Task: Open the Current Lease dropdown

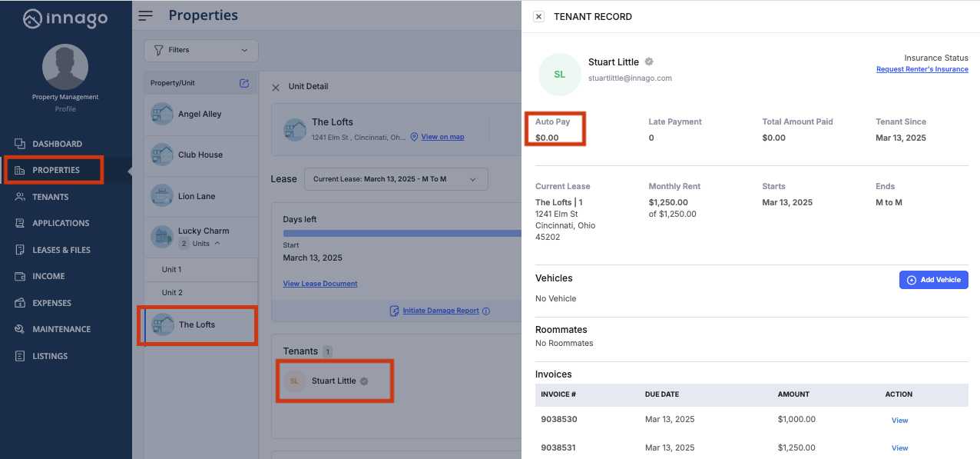Action: (396, 179)
